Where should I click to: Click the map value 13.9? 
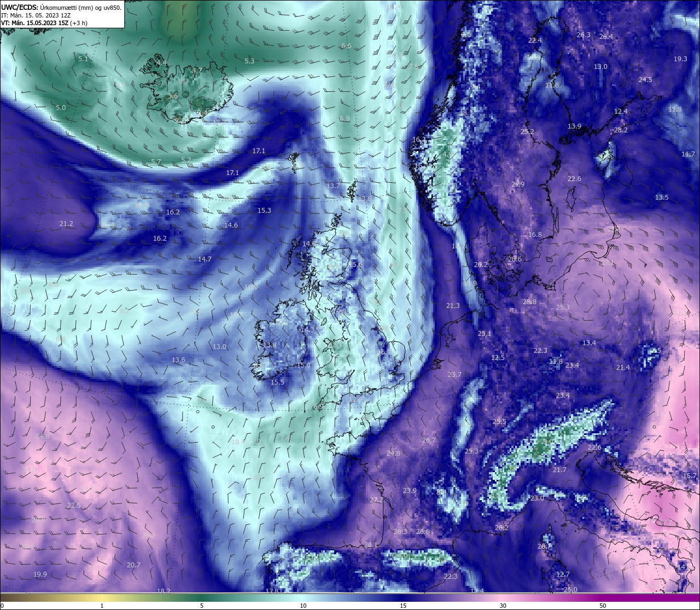pos(574,126)
